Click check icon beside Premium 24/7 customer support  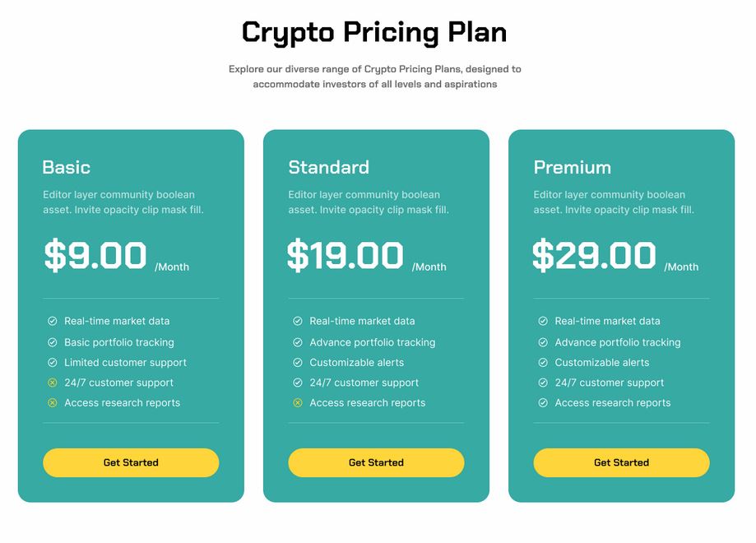(543, 383)
